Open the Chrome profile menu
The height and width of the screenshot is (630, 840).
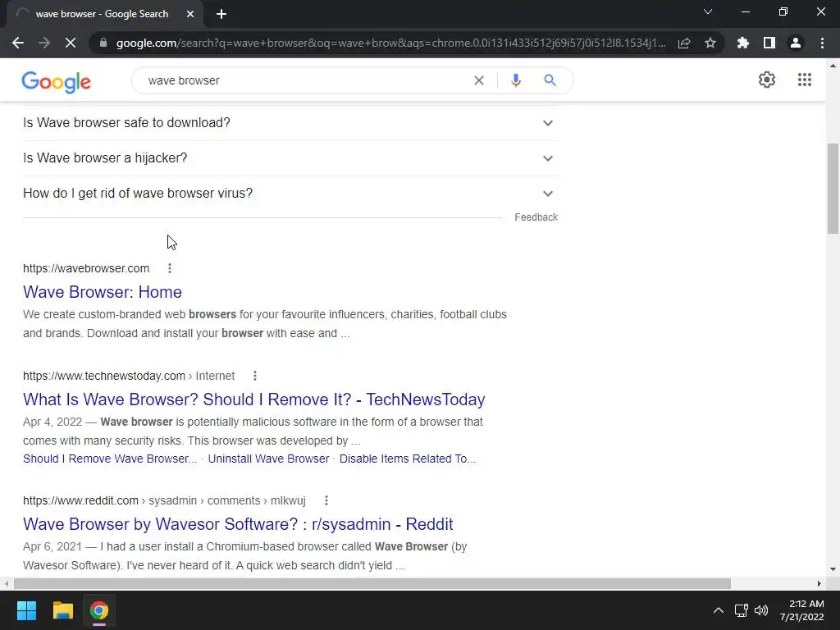point(796,43)
